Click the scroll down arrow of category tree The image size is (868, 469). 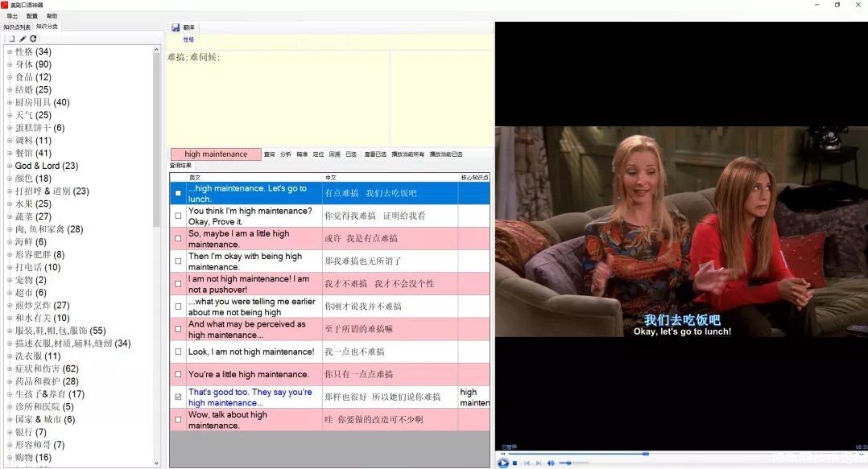tap(157, 463)
